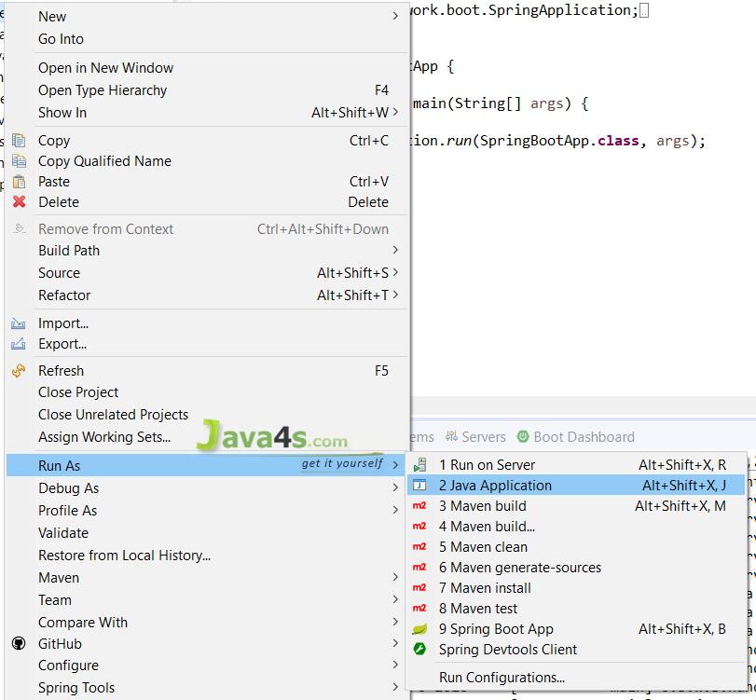Expand the Maven submenu arrow
The width and height of the screenshot is (756, 700).
pos(395,577)
